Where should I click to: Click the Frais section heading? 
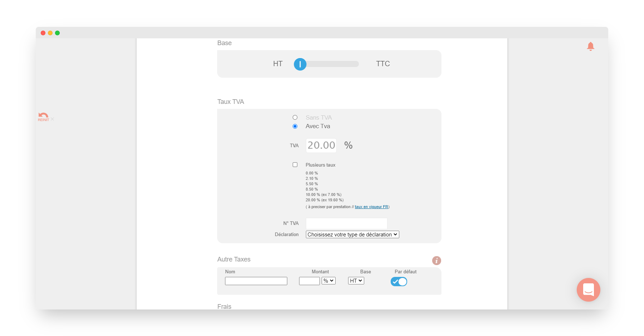click(224, 307)
